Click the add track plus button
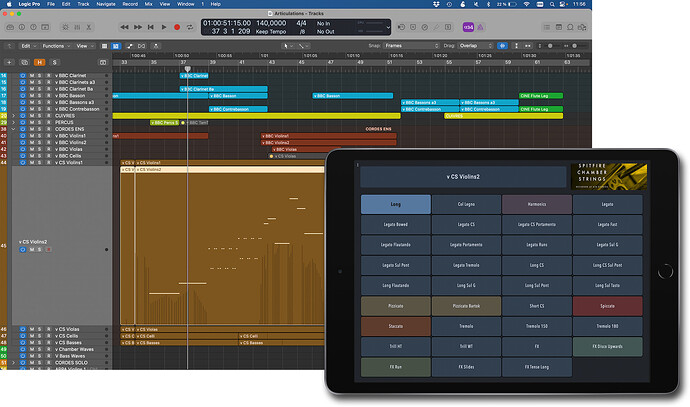Viewport: 690px width, 407px height. click(x=9, y=60)
